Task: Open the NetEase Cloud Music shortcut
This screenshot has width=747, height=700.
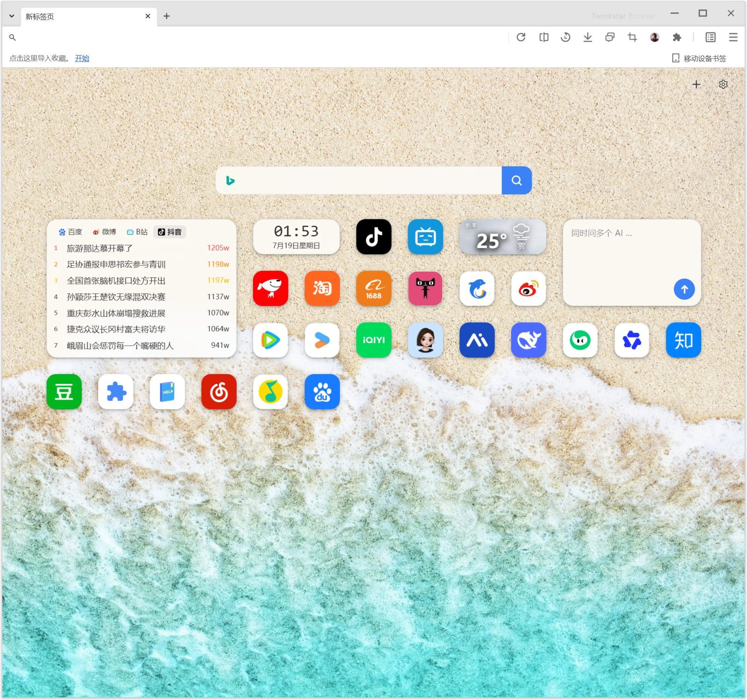Action: [x=219, y=391]
